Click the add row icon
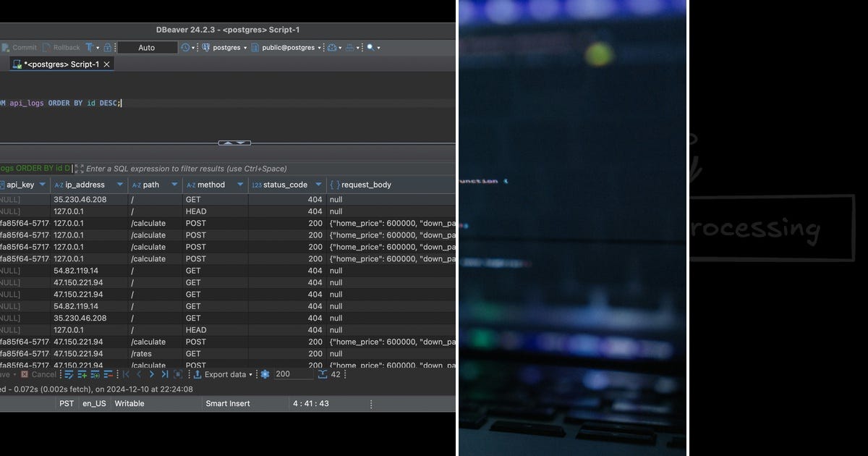 [x=82, y=374]
